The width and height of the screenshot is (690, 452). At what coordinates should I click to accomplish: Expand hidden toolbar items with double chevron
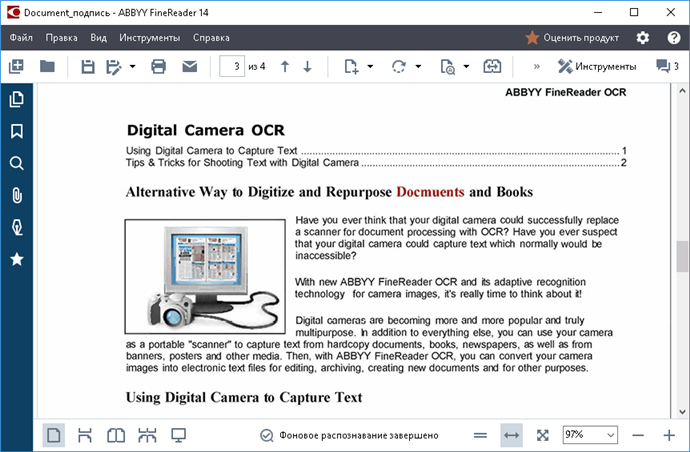536,66
